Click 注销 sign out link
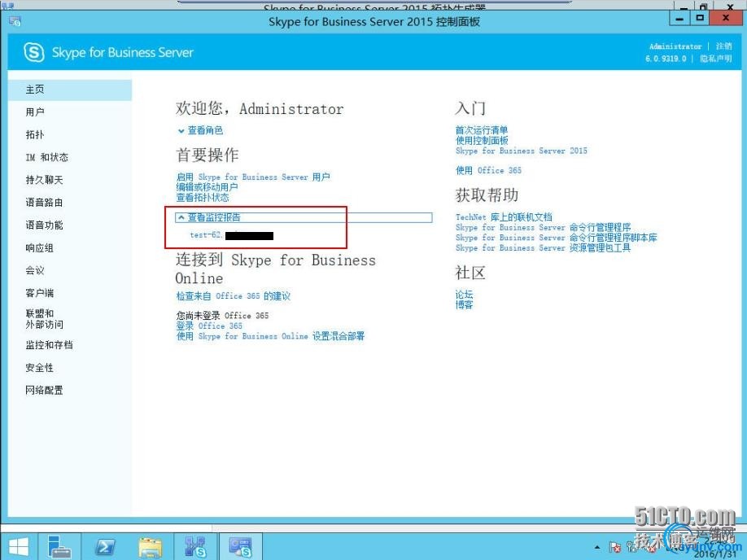Screen dimensions: 747x560 click(x=723, y=46)
